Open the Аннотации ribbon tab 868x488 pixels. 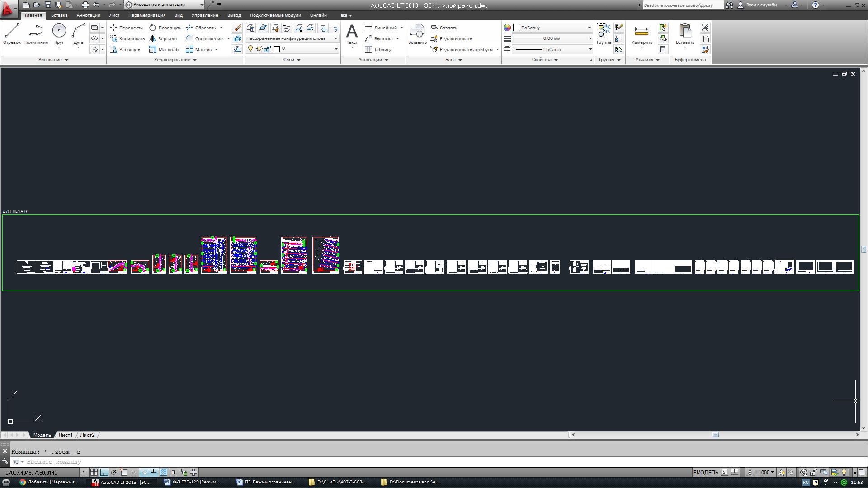[88, 15]
